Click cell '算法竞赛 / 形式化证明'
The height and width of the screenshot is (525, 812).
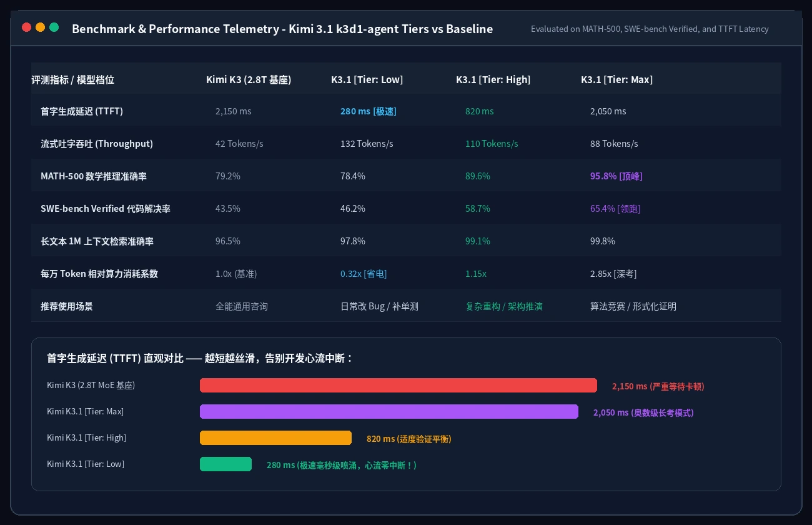tap(633, 306)
